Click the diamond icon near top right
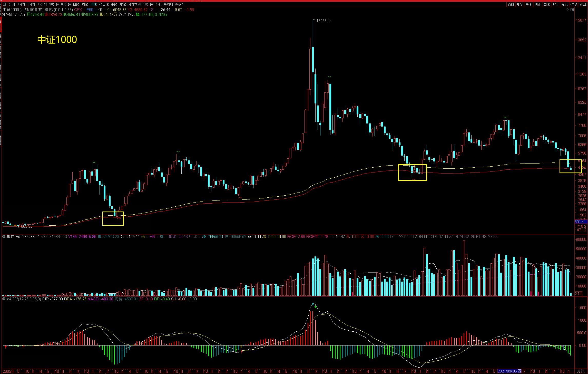 click(567, 10)
